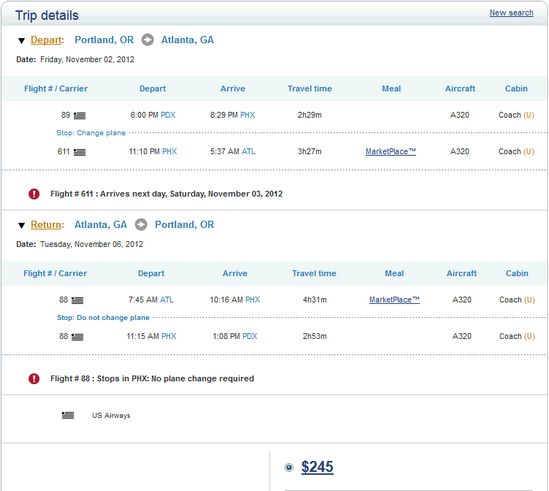Click arrow icon between Portland and Atlanta
This screenshot has height=491, width=549.
pos(148,40)
